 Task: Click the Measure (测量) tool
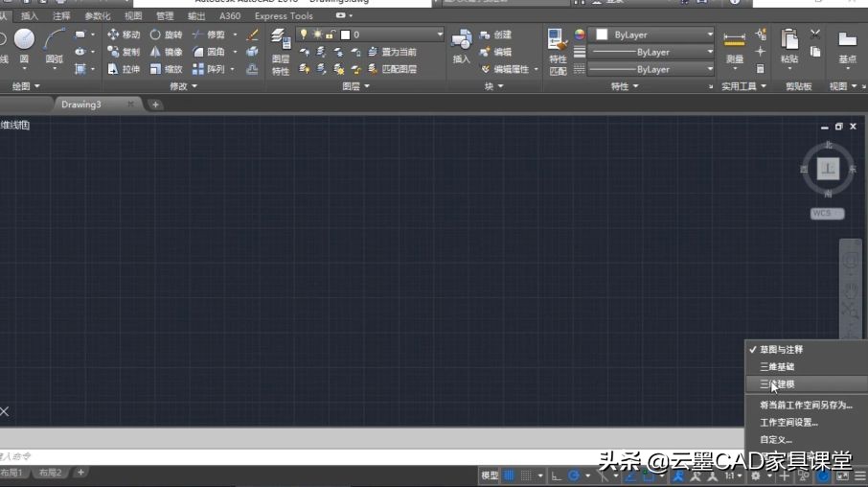735,46
